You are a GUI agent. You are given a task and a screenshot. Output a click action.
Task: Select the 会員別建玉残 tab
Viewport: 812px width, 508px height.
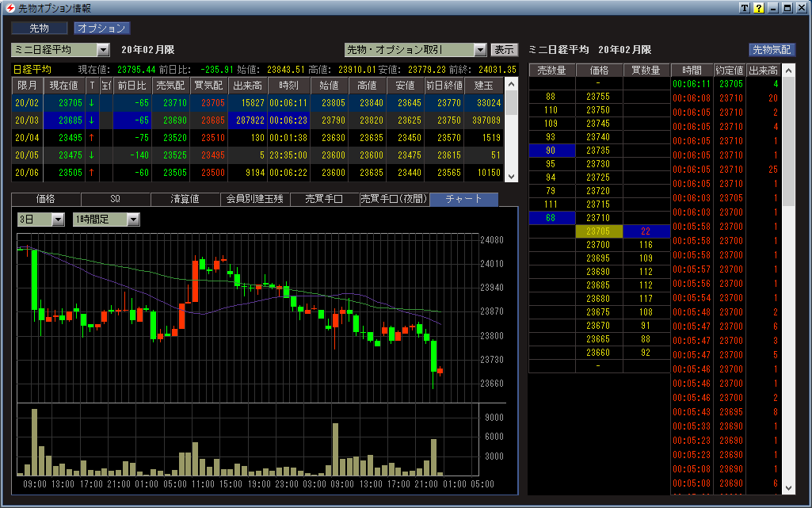tap(254, 199)
